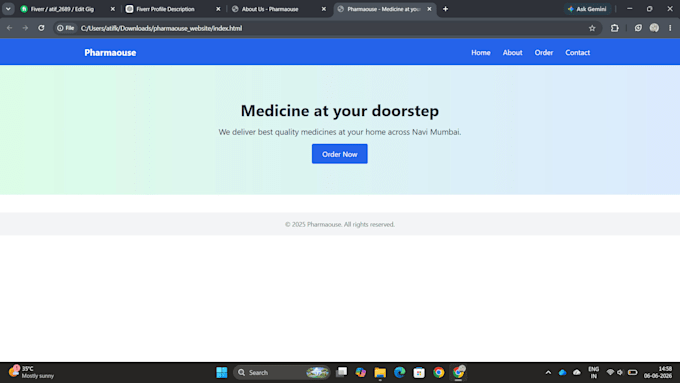This screenshot has height=383, width=680.
Task: Open a new tab with plus icon
Action: [x=445, y=9]
